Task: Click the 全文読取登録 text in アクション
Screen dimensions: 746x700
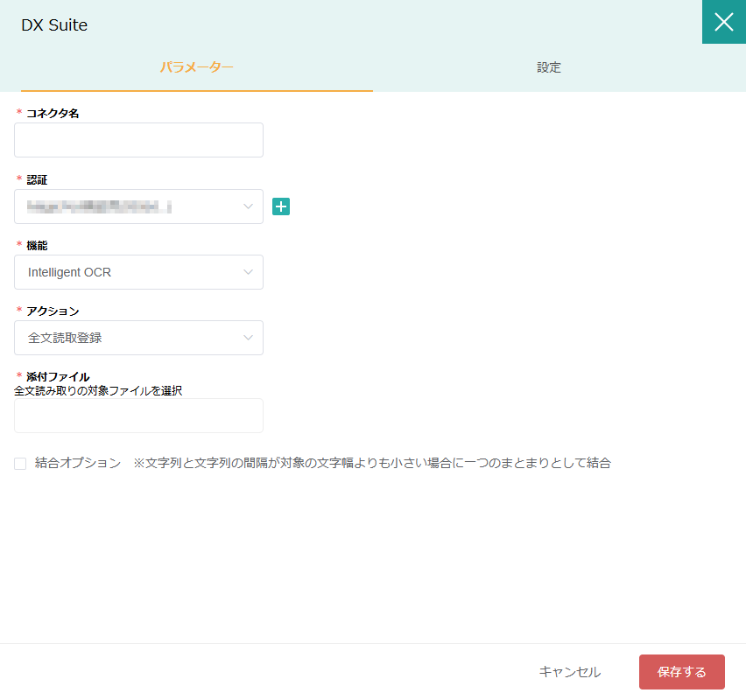Action: click(65, 338)
